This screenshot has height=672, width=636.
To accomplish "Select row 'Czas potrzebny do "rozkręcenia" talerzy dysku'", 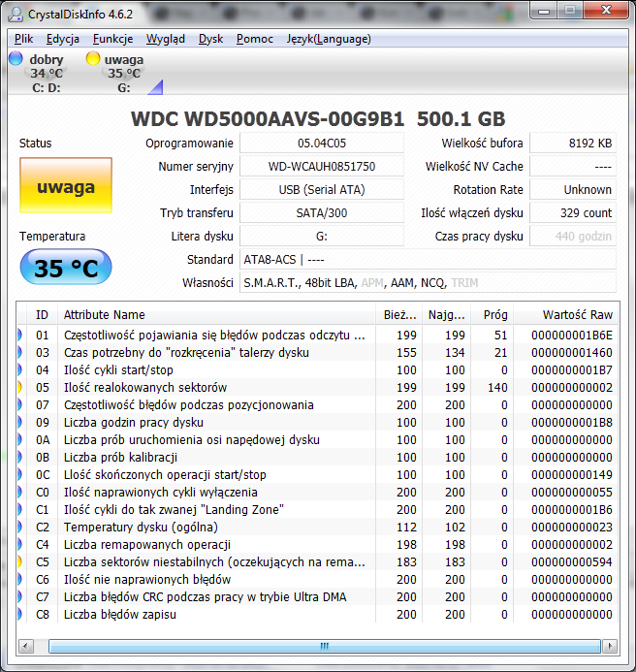I will [x=318, y=352].
